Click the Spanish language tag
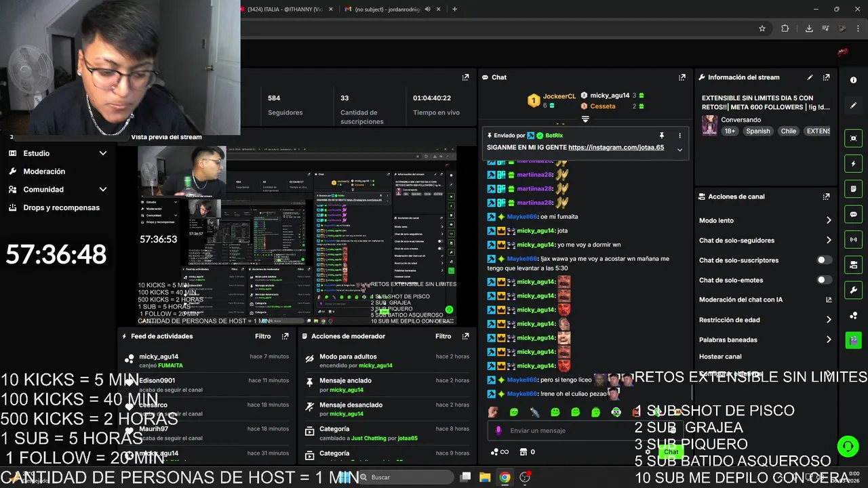Viewport: 868px width, 488px height. click(x=757, y=131)
